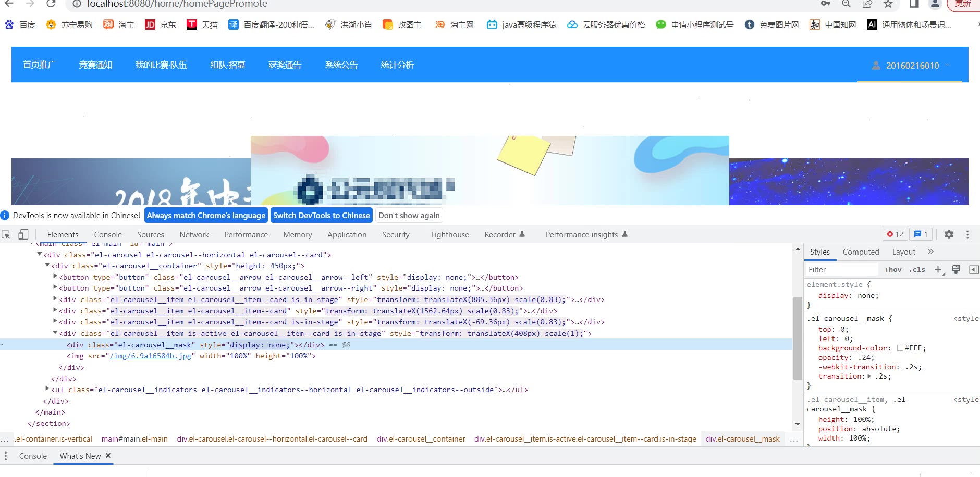Toggle the .cls element classes panel
Viewport: 980px width, 477px height.
pyautogui.click(x=917, y=270)
